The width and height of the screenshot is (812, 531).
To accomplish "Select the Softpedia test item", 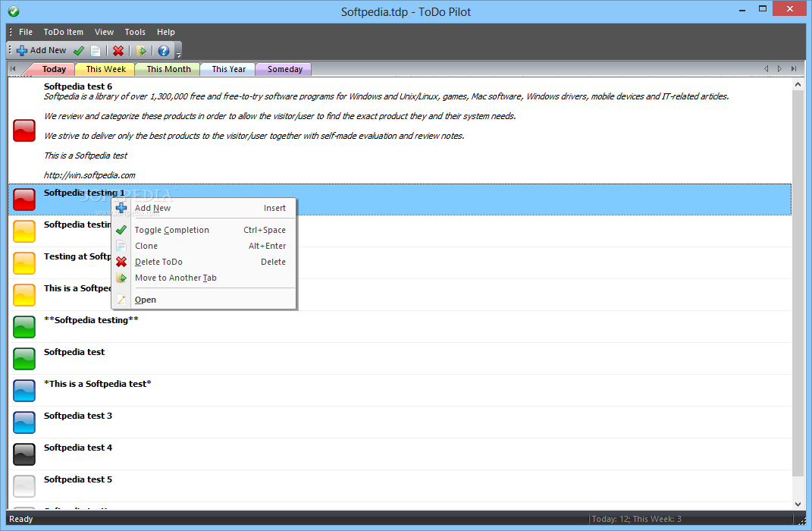I will pos(400,359).
